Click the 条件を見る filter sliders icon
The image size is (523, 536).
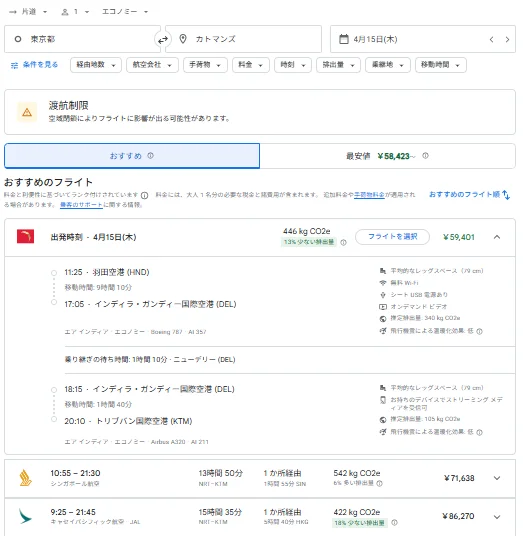pyautogui.click(x=14, y=65)
